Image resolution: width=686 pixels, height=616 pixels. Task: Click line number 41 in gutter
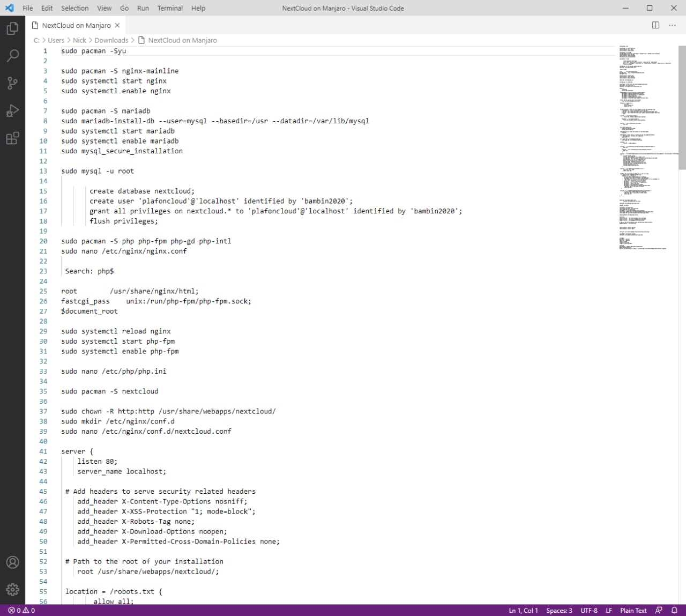point(43,451)
